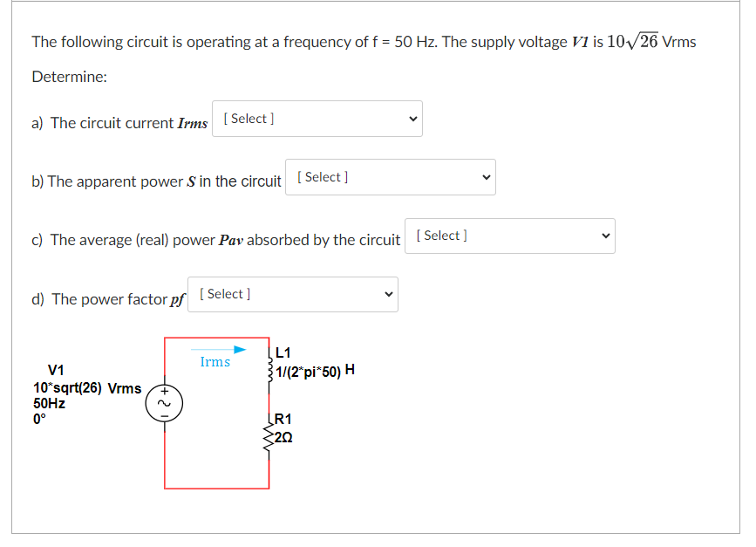This screenshot has height=547, width=756.
Task: Open the apparent power S dropdown
Action: pyautogui.click(x=390, y=177)
